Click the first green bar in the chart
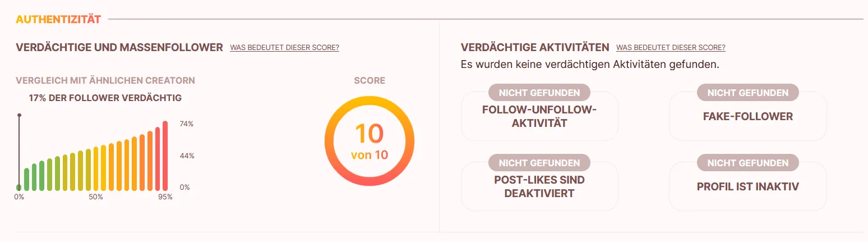Viewport: 868px width, 242px height. click(x=26, y=179)
